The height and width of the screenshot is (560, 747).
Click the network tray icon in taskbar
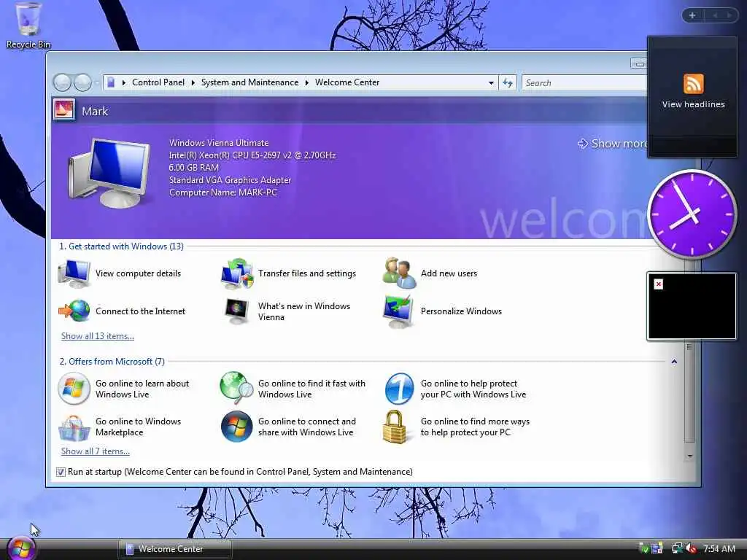[677, 548]
